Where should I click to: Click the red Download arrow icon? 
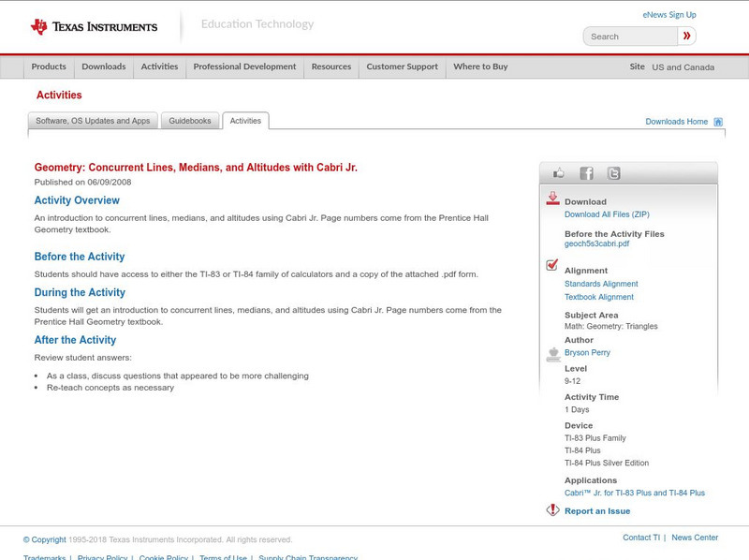(x=552, y=199)
